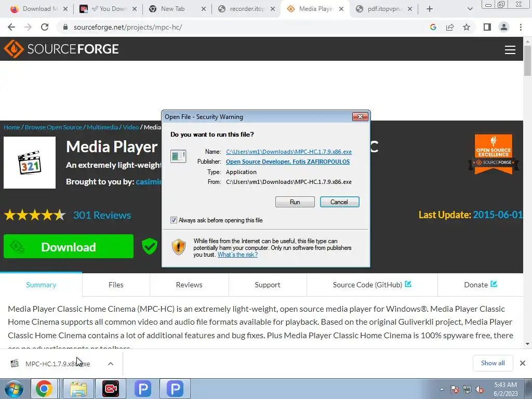
Task: Click the page vertical scrollbar thumb
Action: (527, 60)
